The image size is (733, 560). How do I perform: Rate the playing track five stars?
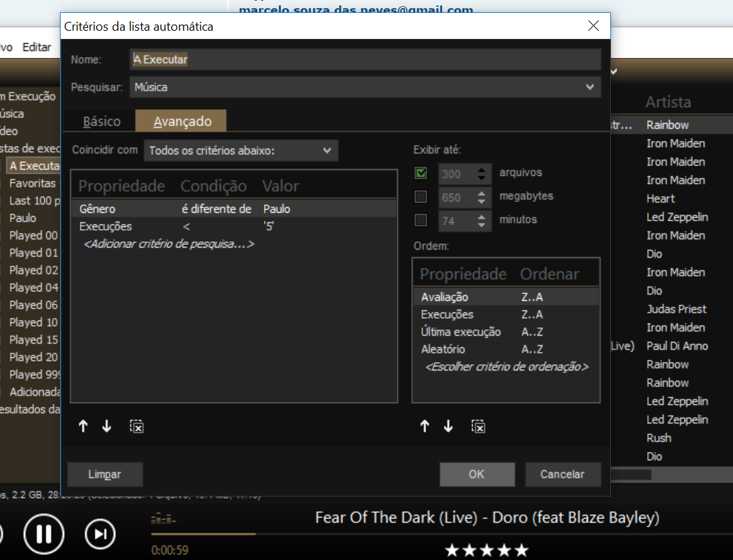pos(521,550)
